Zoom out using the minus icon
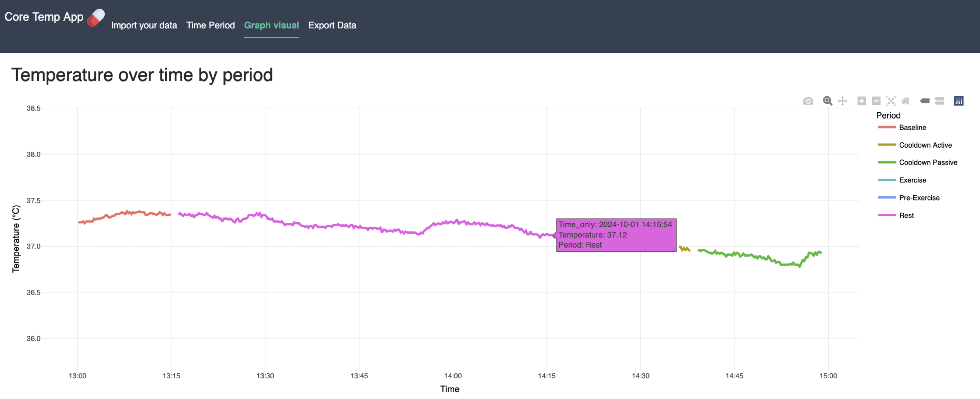Viewport: 980px width, 399px height. (x=876, y=101)
